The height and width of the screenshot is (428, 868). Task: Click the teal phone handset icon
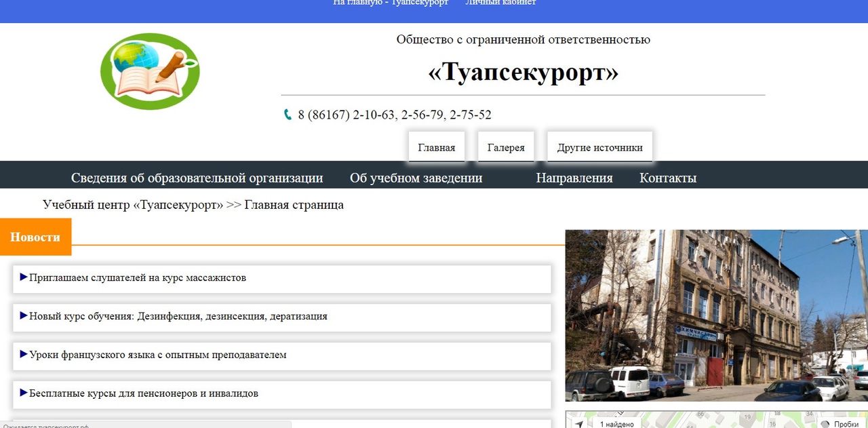coord(288,115)
